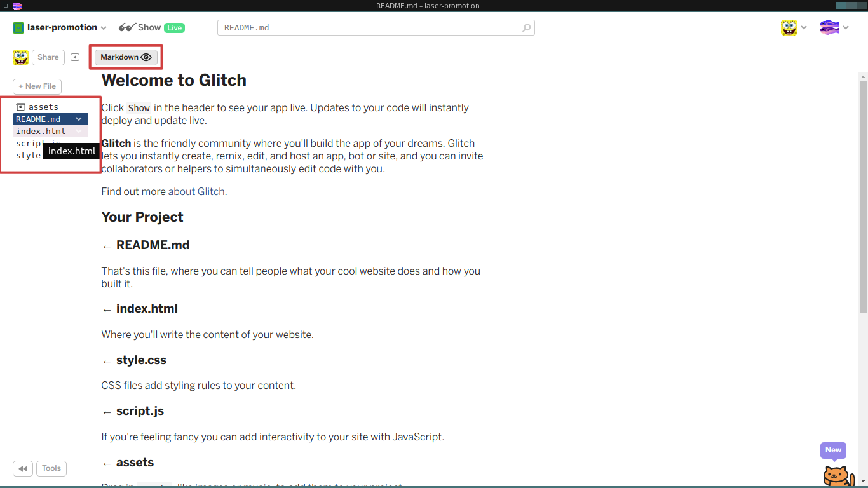Select README.md in the file list
The width and height of the screenshot is (868, 488).
50,119
